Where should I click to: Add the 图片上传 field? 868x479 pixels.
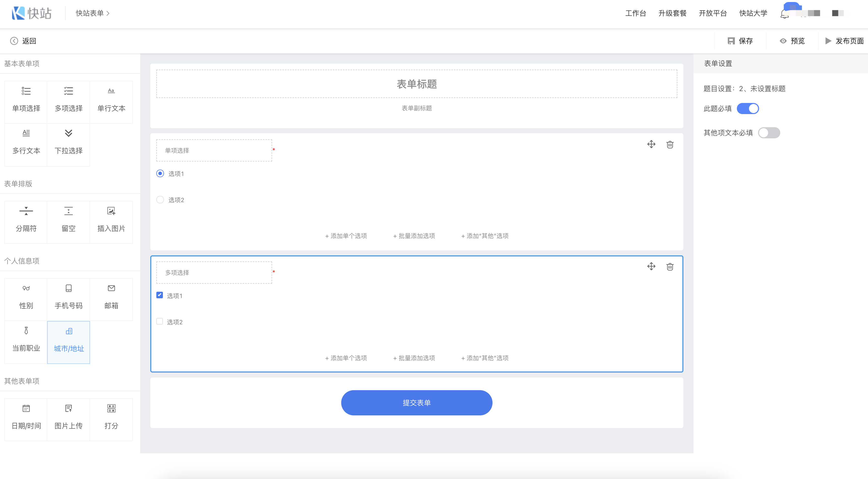click(68, 419)
